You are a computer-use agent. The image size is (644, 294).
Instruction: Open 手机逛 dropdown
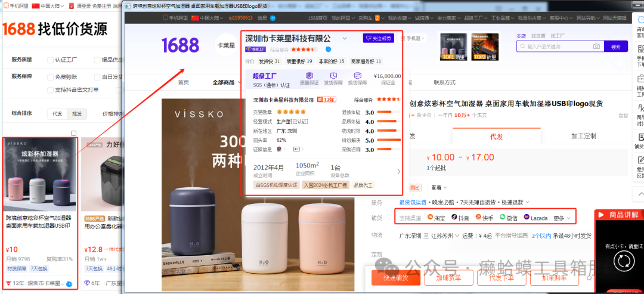(x=413, y=39)
